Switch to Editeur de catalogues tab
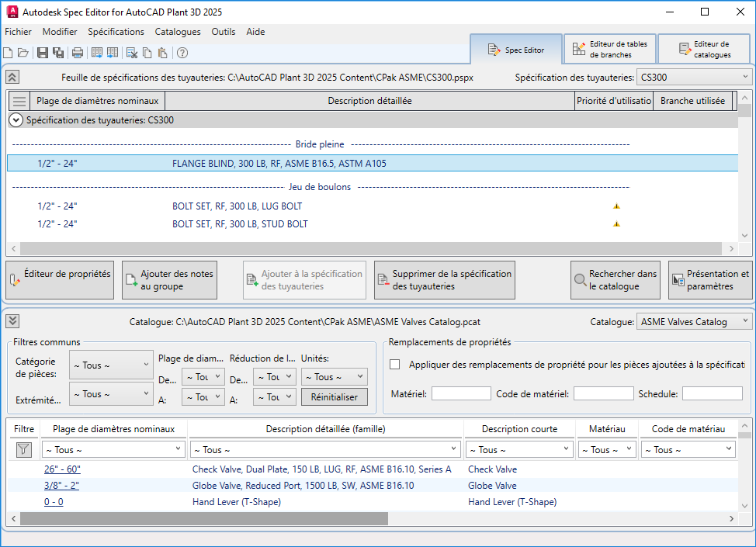Viewport: 756px width, 547px height. [705, 49]
